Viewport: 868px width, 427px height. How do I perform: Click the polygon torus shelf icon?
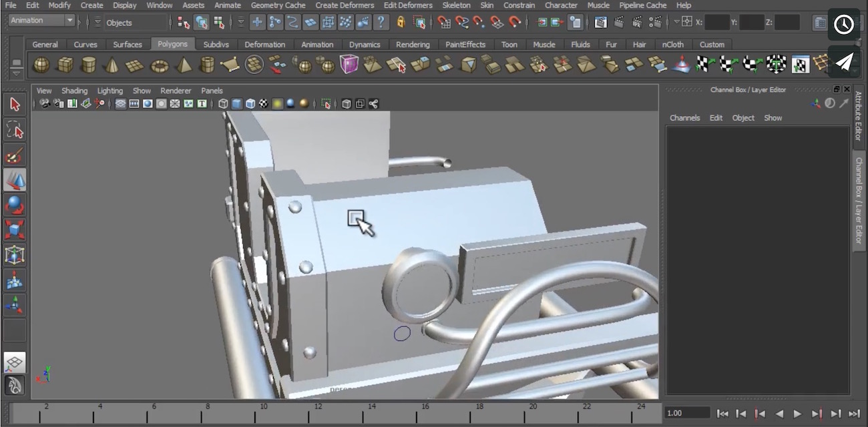coord(160,65)
